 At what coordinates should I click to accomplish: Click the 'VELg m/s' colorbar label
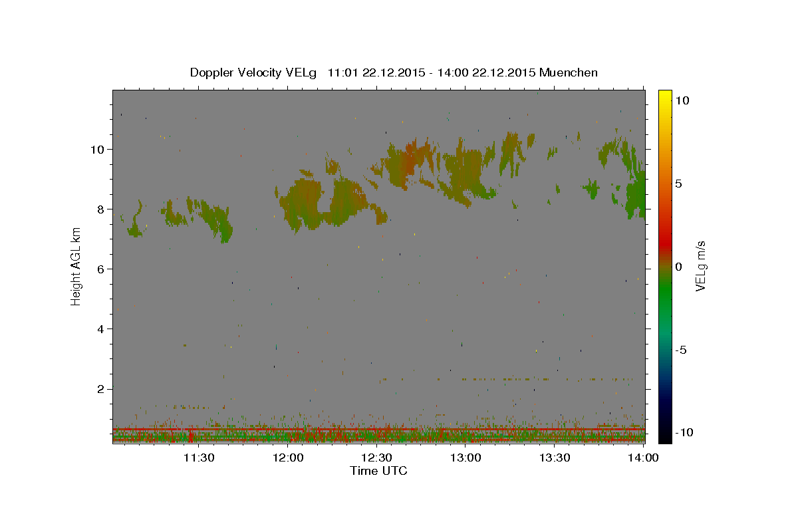click(x=700, y=266)
